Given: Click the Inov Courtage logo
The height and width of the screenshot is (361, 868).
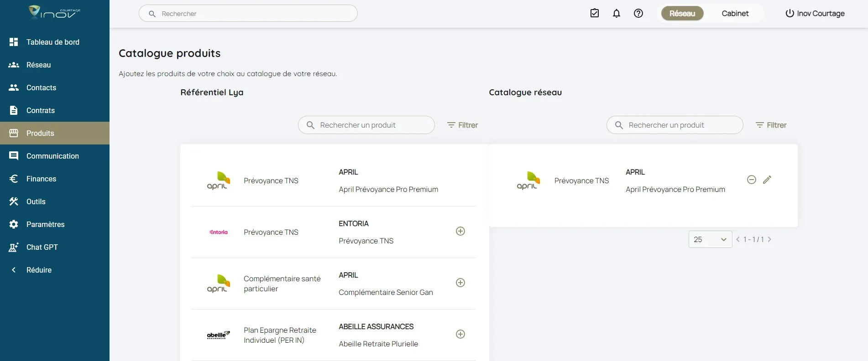Looking at the screenshot, I should coord(54,12).
